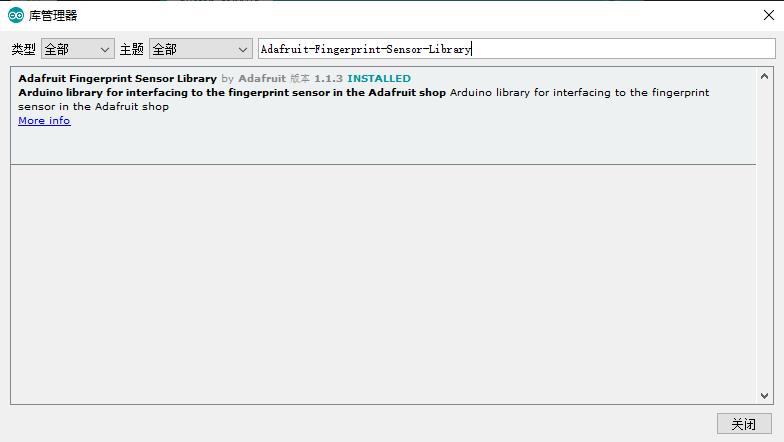Focus the library search text field
Screen dimensions: 784x442
point(516,49)
